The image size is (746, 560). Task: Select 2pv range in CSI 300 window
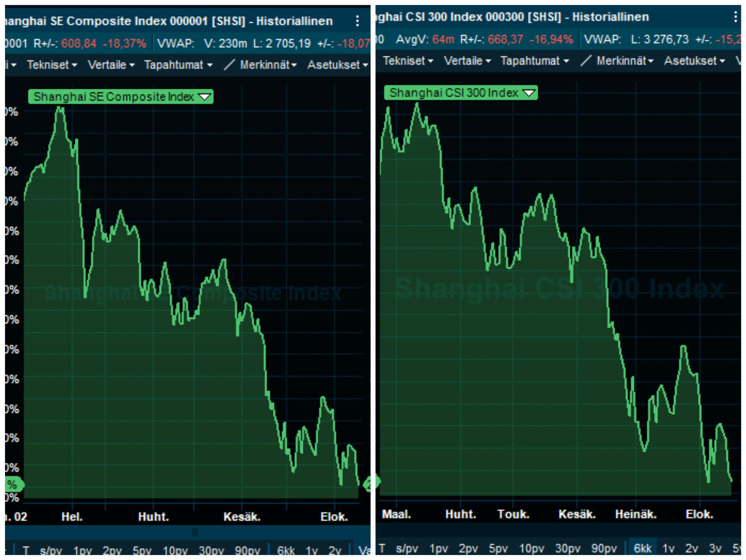tap(468, 548)
